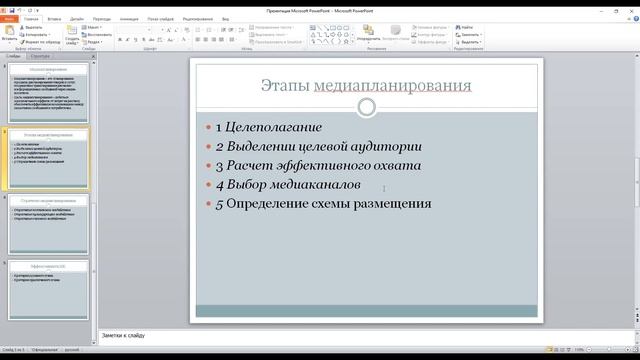Click the New Slide (Создать слайд) icon
The image size is (640, 360).
point(72,30)
